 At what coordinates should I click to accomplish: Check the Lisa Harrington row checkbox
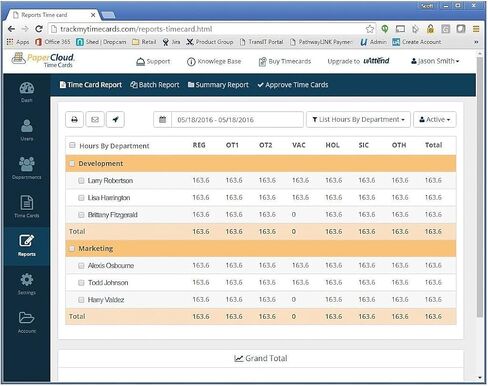[x=81, y=198]
